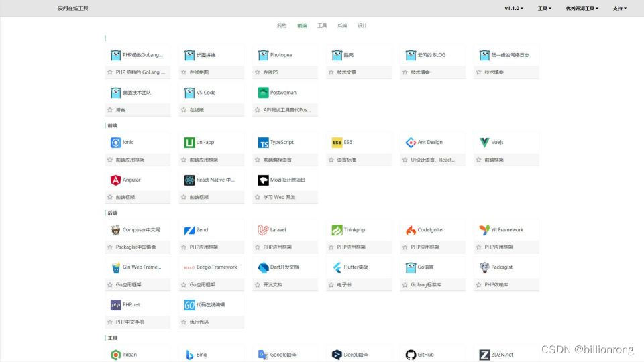This screenshot has width=644, height=362.
Task: Click the Packagist中国镜像 description text
Action: [136, 247]
